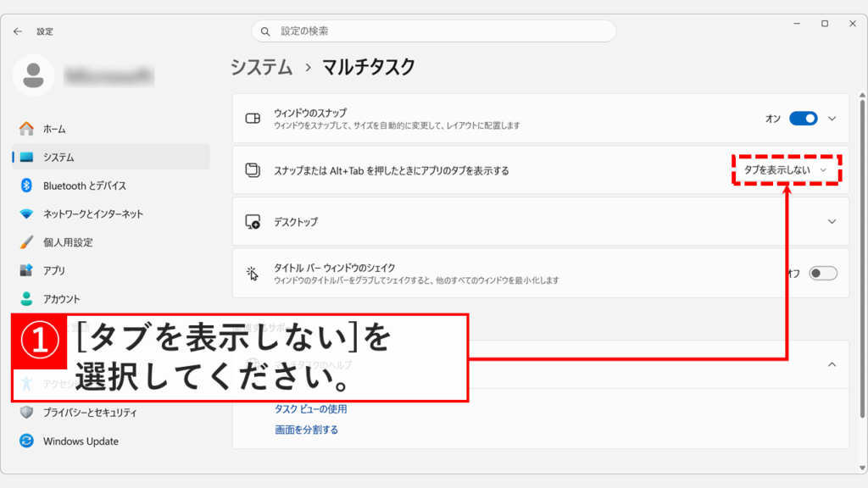Click the Apps icon in sidebar

pyautogui.click(x=26, y=270)
